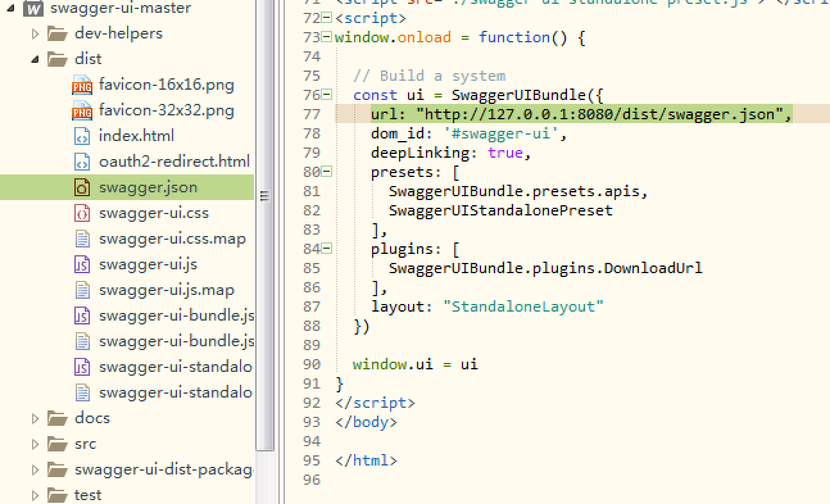The width and height of the screenshot is (830, 504).
Task: Open swagger-ui.js in the file tree
Action: coord(148,265)
